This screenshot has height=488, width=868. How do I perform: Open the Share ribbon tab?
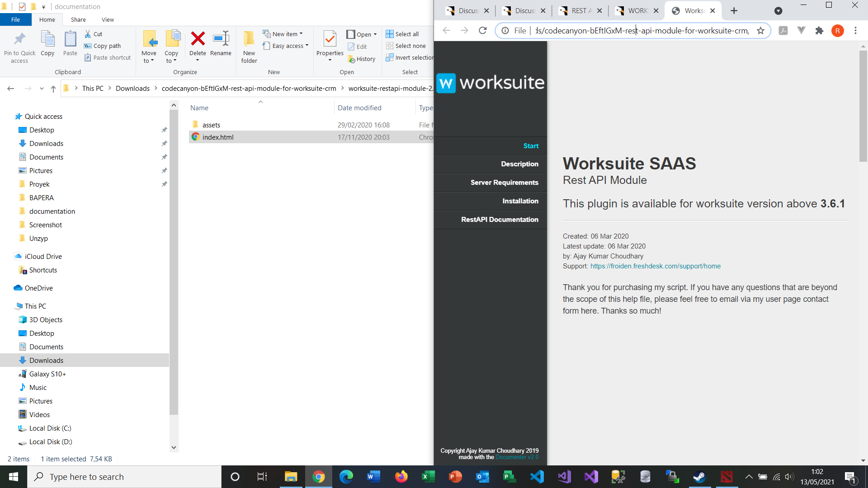pos(78,19)
